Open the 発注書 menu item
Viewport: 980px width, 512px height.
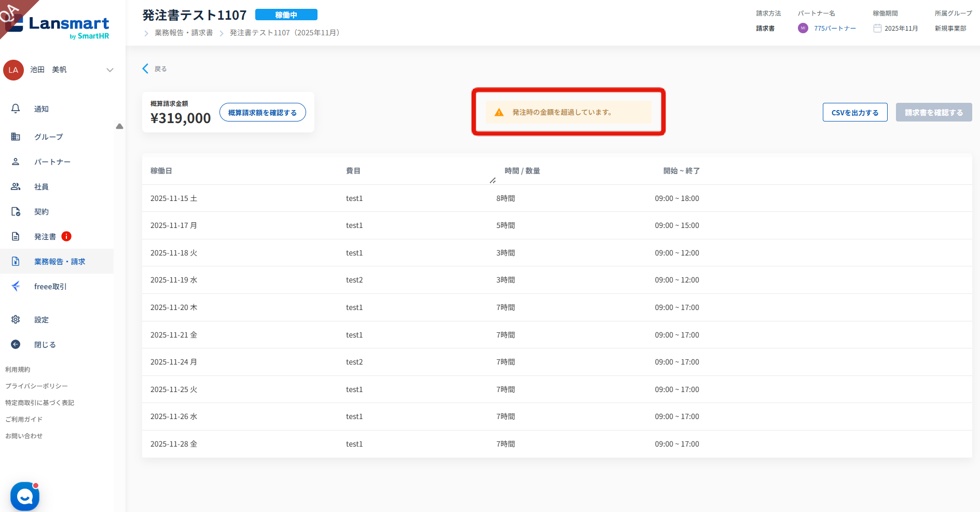coord(45,237)
